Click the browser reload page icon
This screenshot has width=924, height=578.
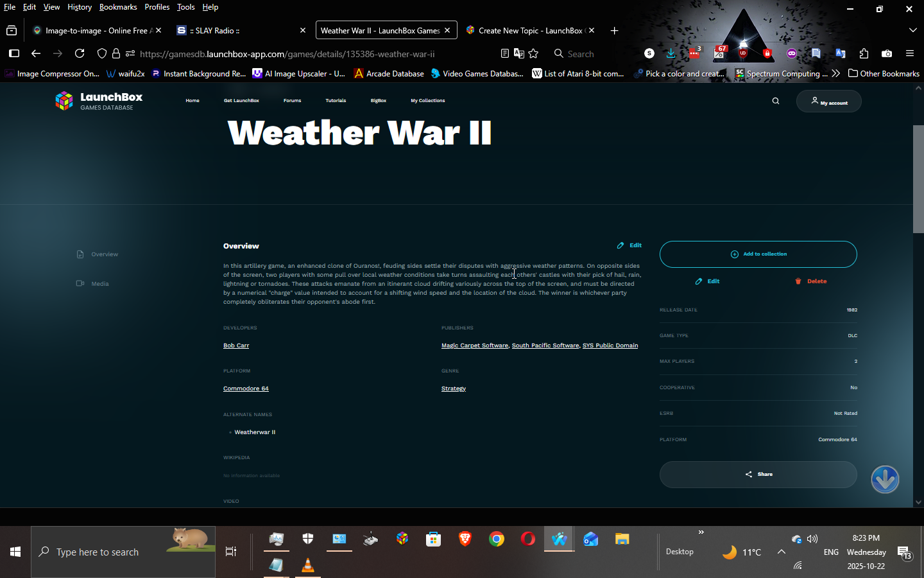pos(80,54)
